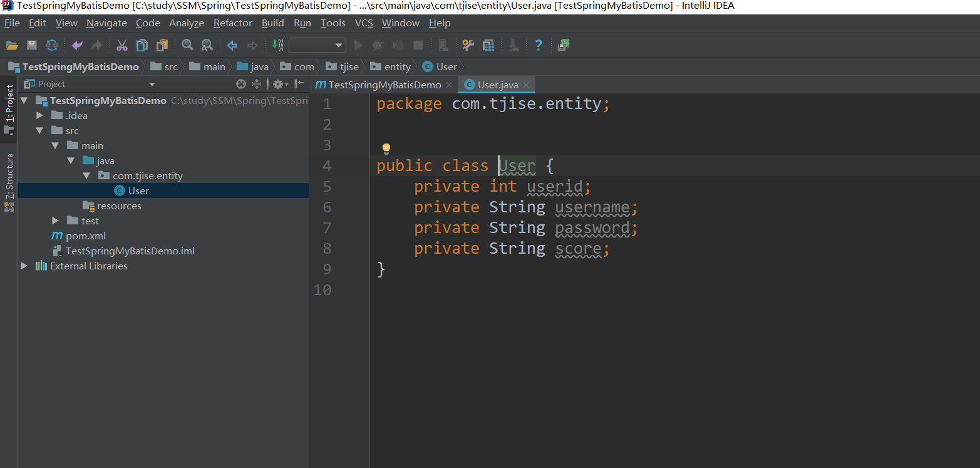Image resolution: width=980 pixels, height=468 pixels.
Task: Click the rightmost green chip toolbar icon
Action: pos(564,45)
